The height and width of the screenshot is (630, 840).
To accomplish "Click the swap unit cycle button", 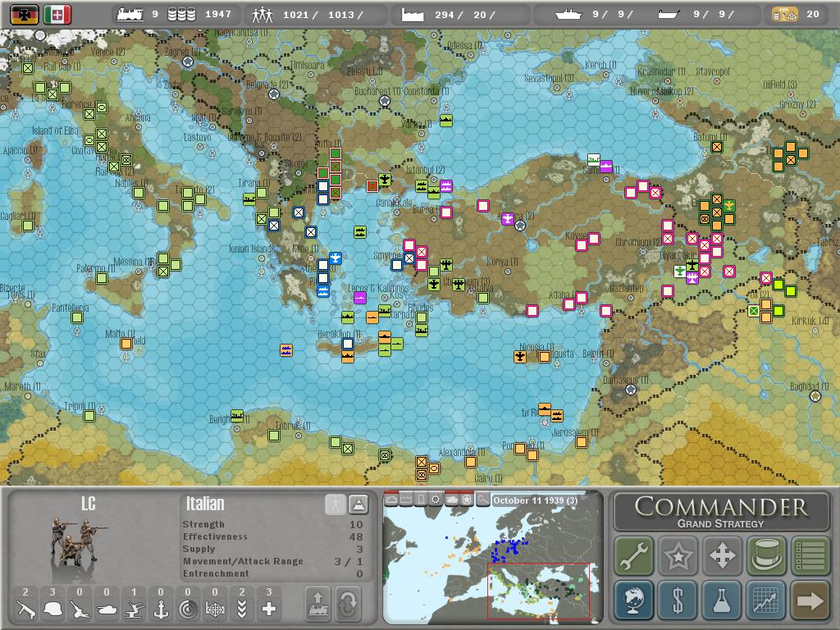I will click(x=348, y=604).
